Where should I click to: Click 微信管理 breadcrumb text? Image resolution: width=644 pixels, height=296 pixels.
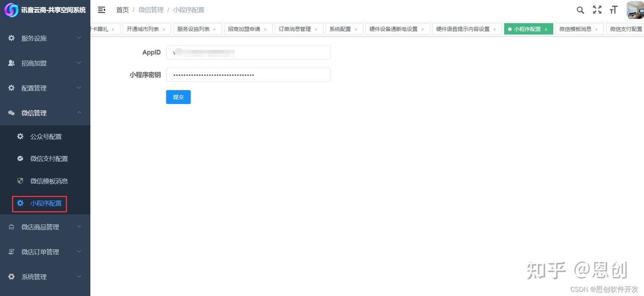(151, 10)
